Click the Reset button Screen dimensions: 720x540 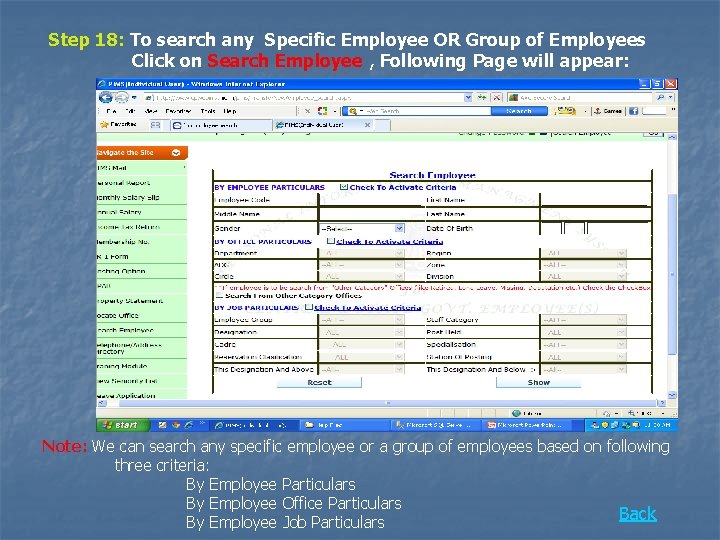319,382
